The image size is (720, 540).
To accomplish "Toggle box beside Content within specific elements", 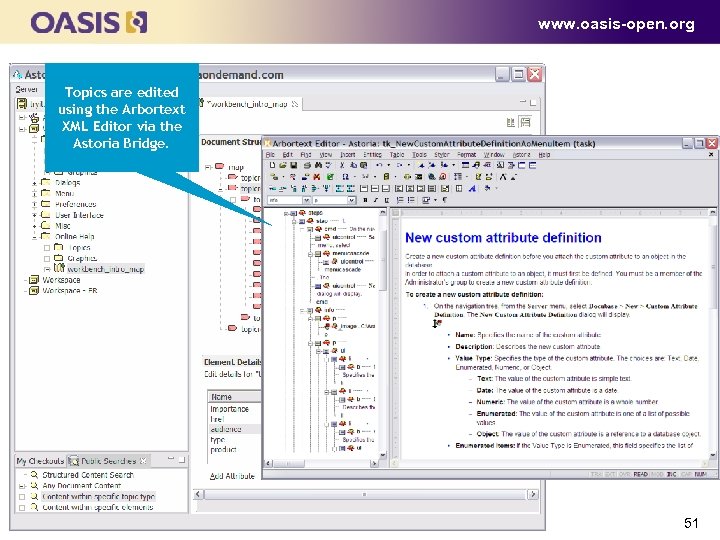I will pos(22,508).
